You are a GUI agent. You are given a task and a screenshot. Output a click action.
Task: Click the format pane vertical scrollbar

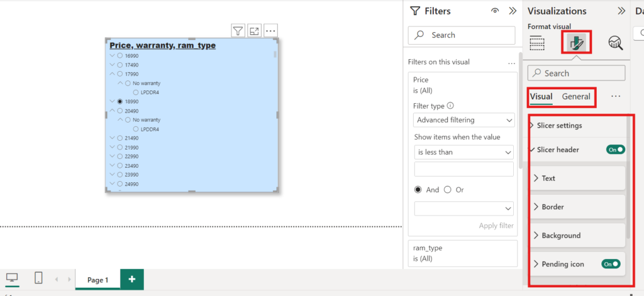(628, 177)
